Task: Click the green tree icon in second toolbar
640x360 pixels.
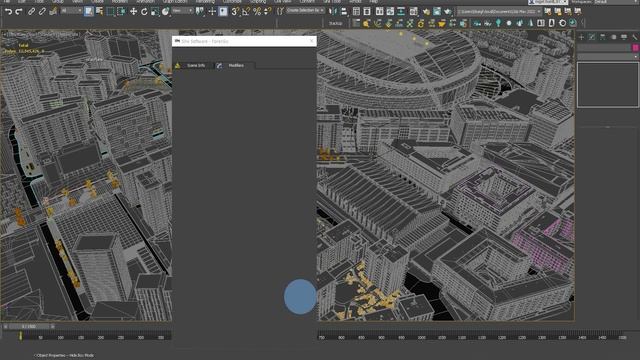Action: (498, 23)
